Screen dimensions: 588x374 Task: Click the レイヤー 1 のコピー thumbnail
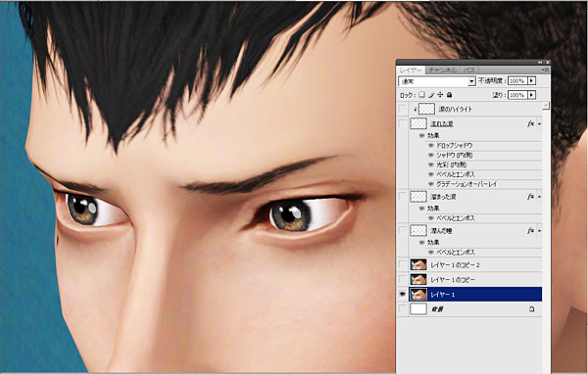[x=418, y=280]
